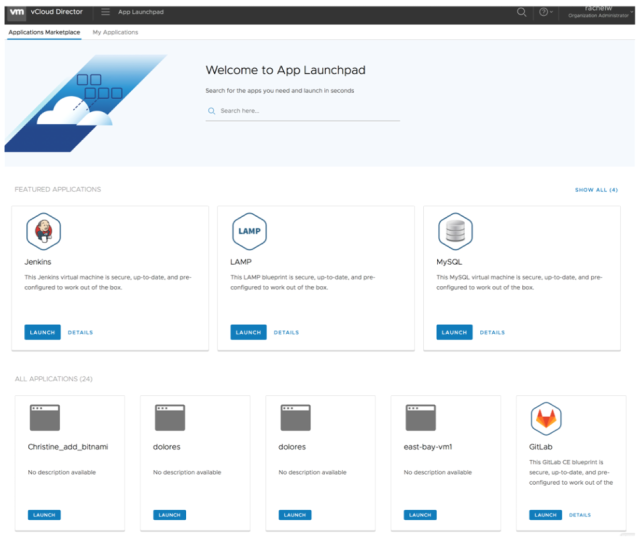The image size is (639, 540).
Task: View details for the LAMP blueprint
Action: pos(286,332)
